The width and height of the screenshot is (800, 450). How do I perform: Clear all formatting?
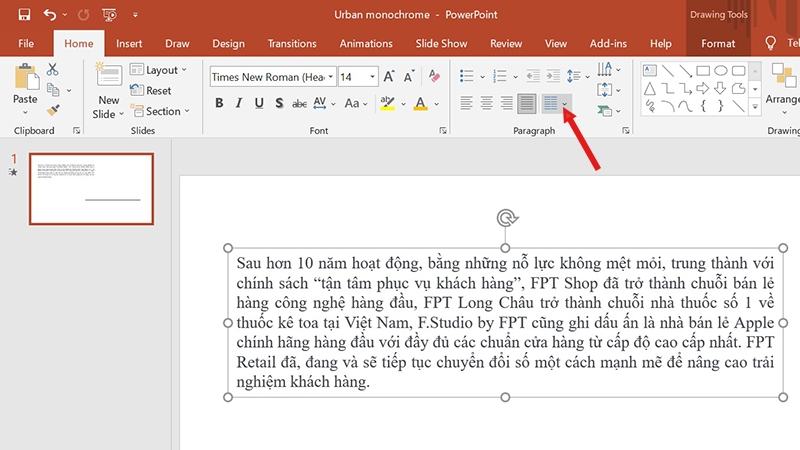point(434,76)
